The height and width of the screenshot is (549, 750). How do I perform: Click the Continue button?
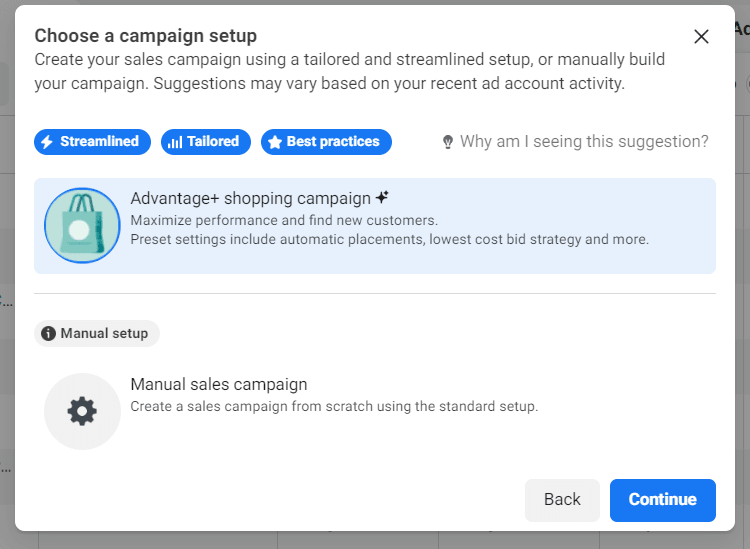[x=662, y=500]
